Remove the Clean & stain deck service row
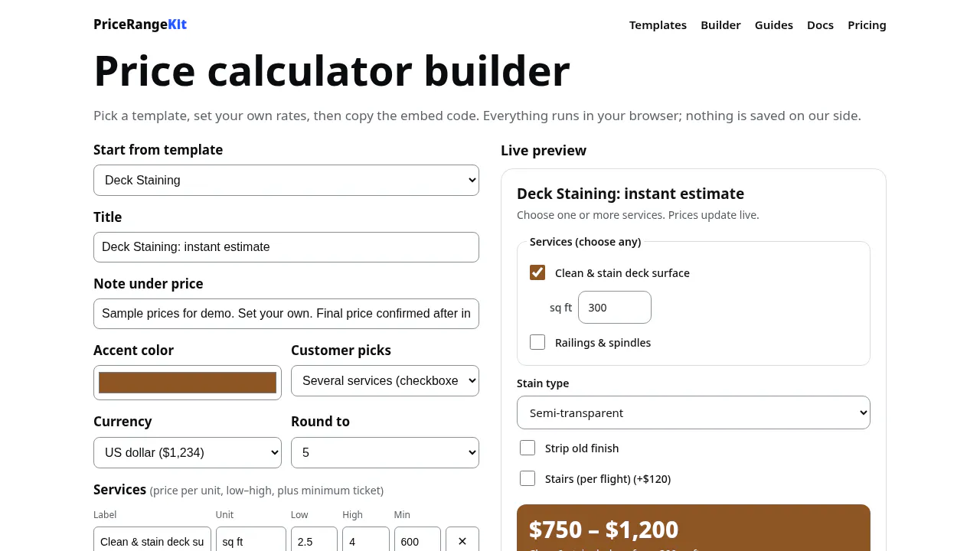The image size is (980, 551). tap(462, 541)
